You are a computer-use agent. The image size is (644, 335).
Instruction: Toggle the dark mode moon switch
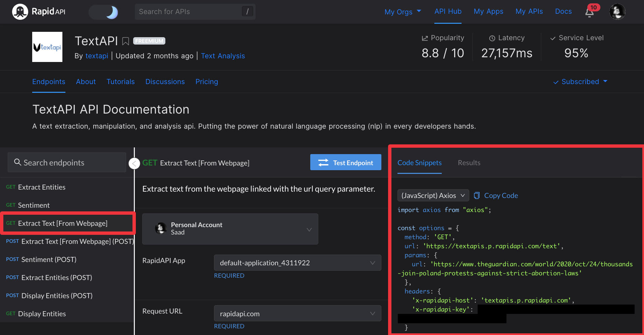point(104,12)
